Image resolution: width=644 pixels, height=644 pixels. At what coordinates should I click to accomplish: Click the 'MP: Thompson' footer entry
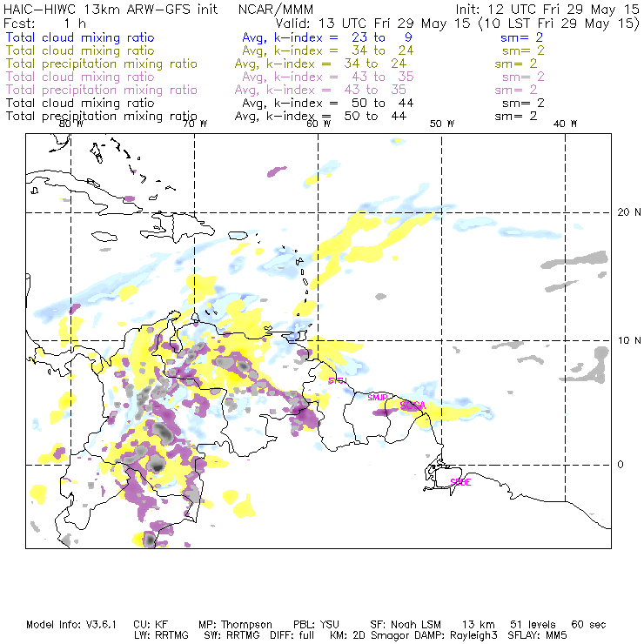[x=235, y=625]
